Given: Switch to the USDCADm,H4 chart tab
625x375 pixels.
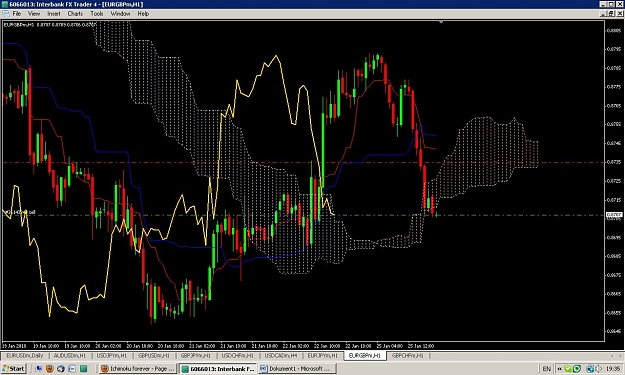Looking at the screenshot, I should [281, 355].
